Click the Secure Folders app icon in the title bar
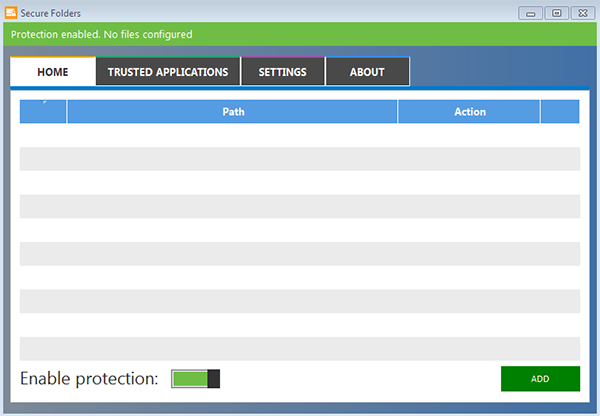 pyautogui.click(x=11, y=13)
